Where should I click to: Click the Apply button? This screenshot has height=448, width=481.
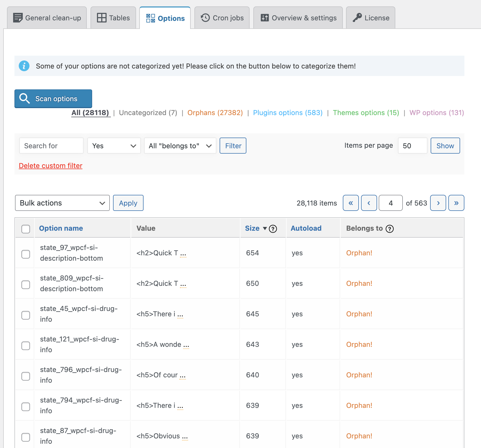pos(128,203)
